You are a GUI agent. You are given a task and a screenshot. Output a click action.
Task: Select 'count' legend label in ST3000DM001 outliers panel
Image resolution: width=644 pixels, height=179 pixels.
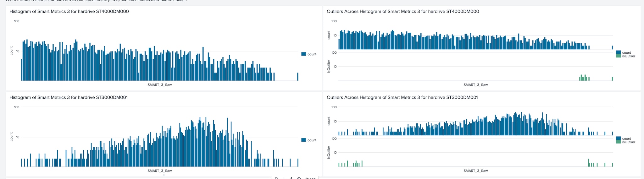(x=627, y=139)
